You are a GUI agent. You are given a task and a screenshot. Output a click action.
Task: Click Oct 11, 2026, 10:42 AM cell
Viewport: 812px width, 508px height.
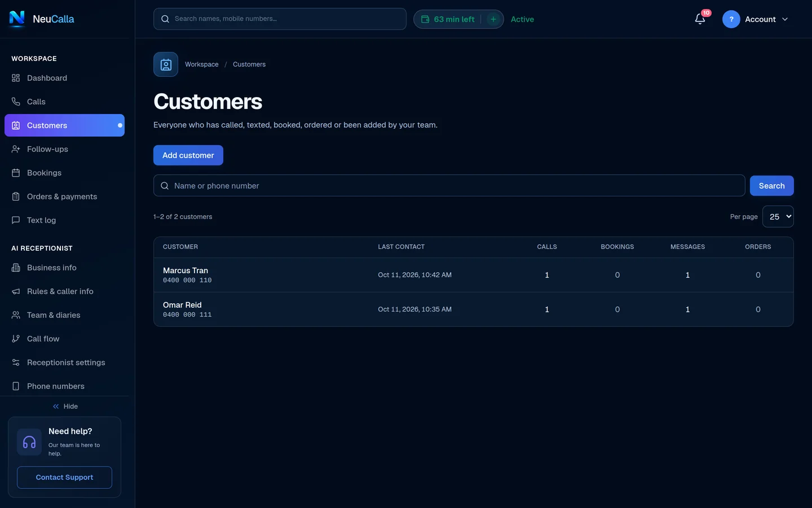click(x=414, y=275)
